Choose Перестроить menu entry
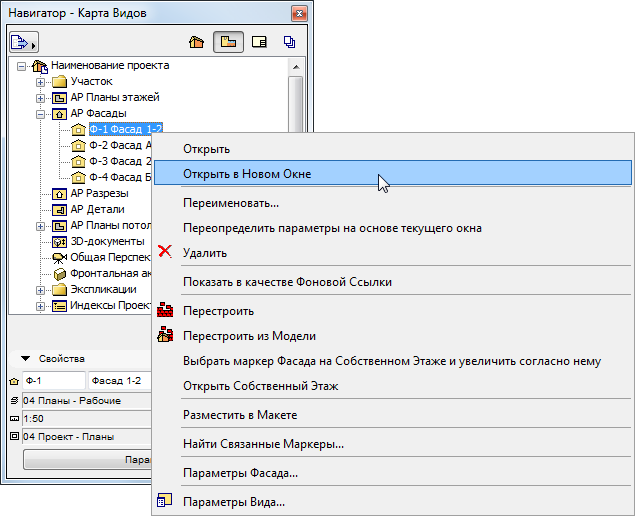 [x=393, y=311]
